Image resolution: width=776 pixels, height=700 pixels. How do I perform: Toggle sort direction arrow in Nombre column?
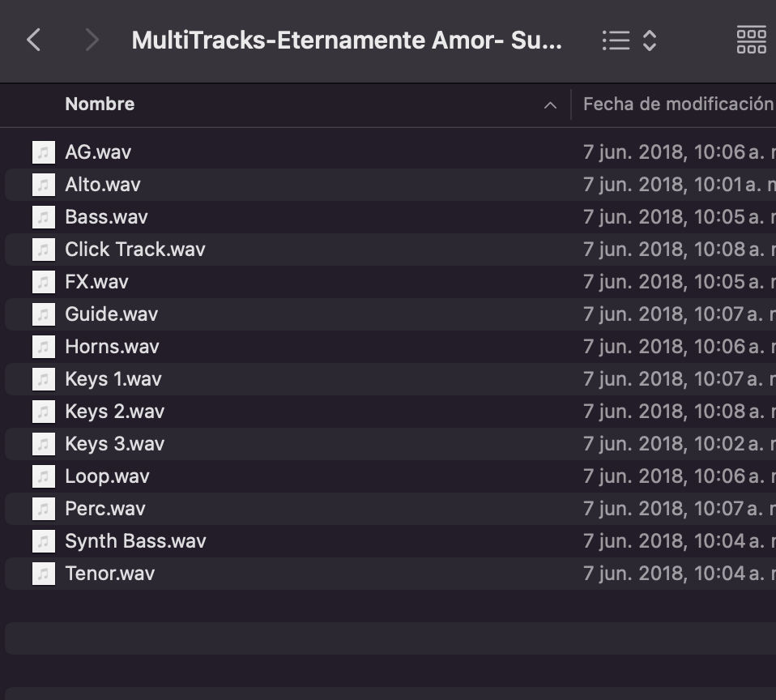coord(550,105)
